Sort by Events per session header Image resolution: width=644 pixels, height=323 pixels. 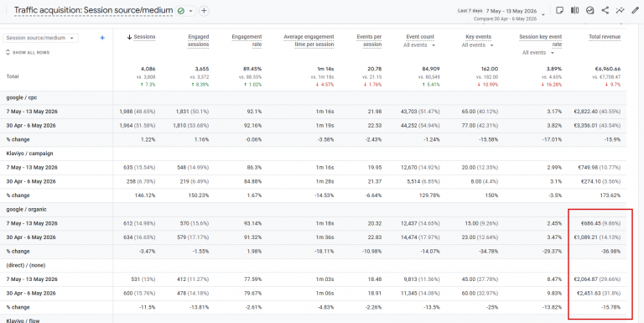(x=369, y=40)
